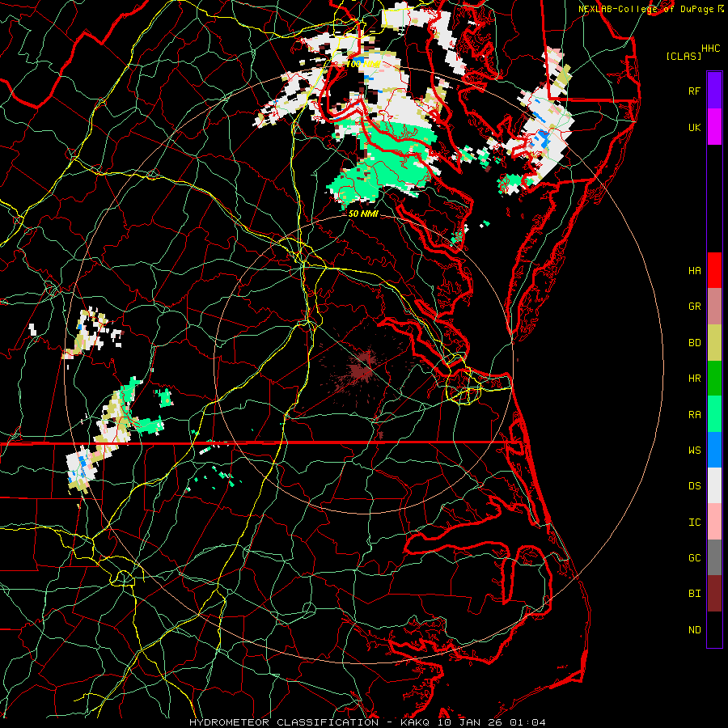Image resolution: width=728 pixels, height=728 pixels.
Task: Select the GR legend color block
Action: 714,307
